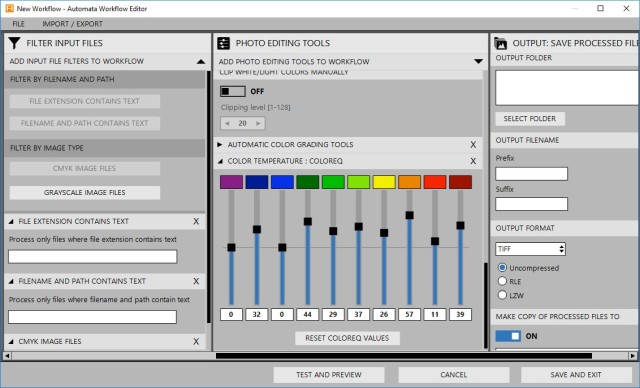Image resolution: width=640 pixels, height=388 pixels.
Task: Open the FILE menu
Action: [18, 24]
